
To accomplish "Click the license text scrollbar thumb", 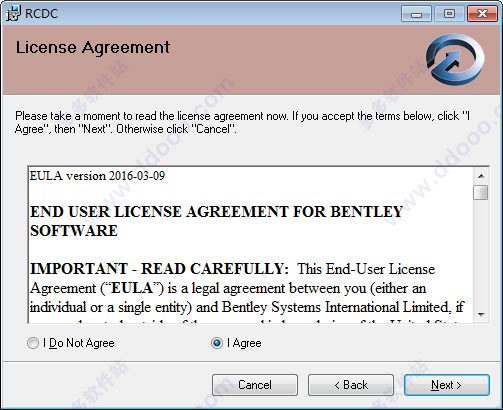I will click(481, 192).
